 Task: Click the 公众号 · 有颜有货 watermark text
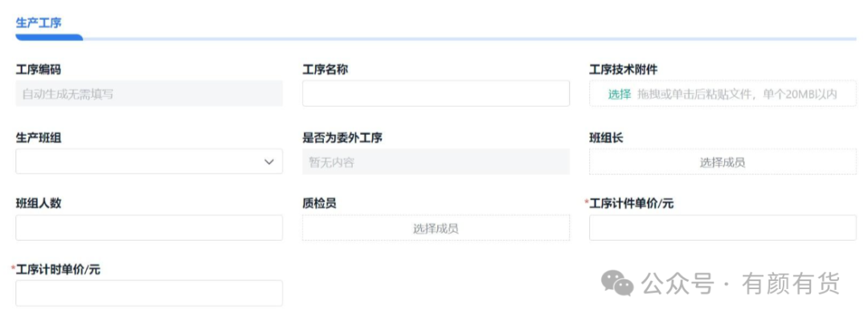[x=741, y=283]
